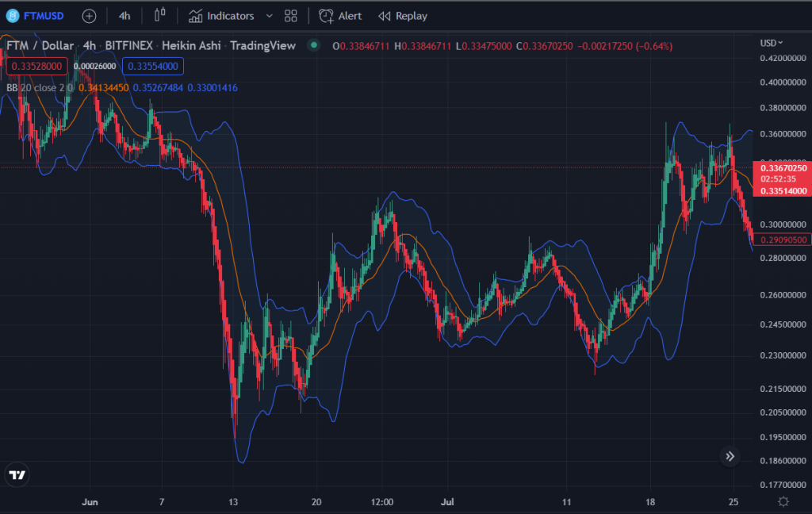Click the chart title FTM / Dollar
This screenshot has height=514, width=812.
coord(40,45)
